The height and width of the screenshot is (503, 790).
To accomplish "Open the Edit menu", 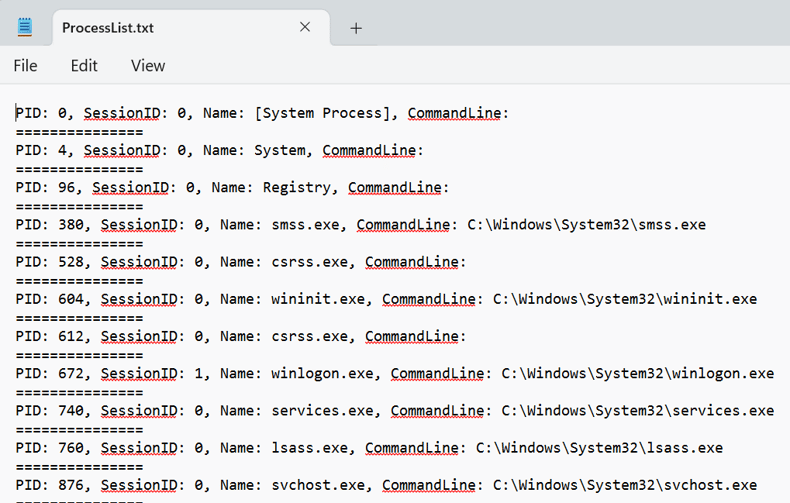I will [84, 66].
